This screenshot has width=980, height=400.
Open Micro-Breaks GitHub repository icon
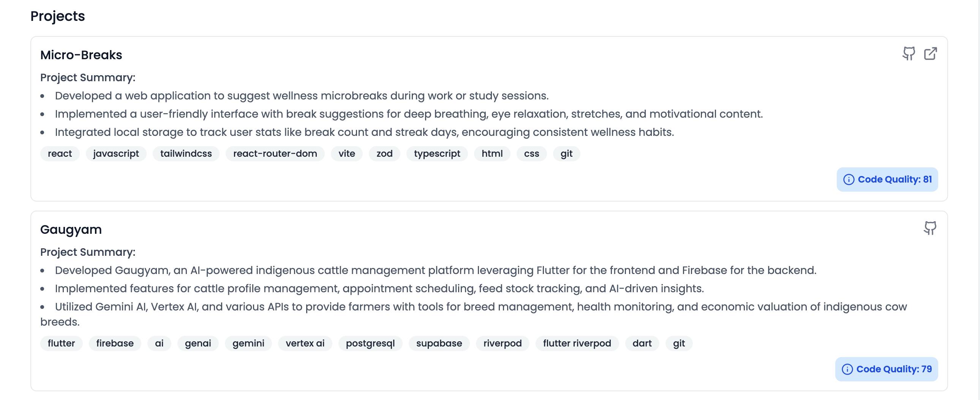click(909, 54)
